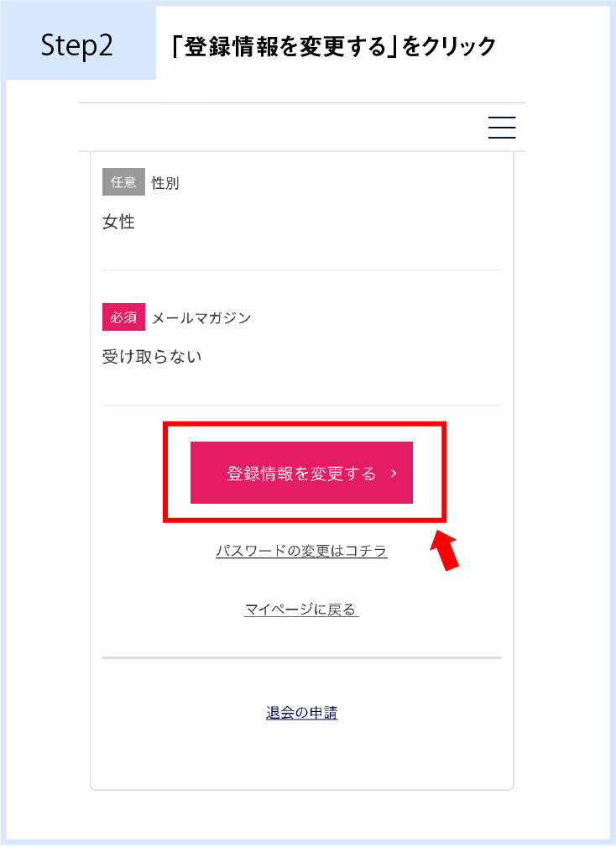Click the divider line below 受け取らない

tap(302, 405)
